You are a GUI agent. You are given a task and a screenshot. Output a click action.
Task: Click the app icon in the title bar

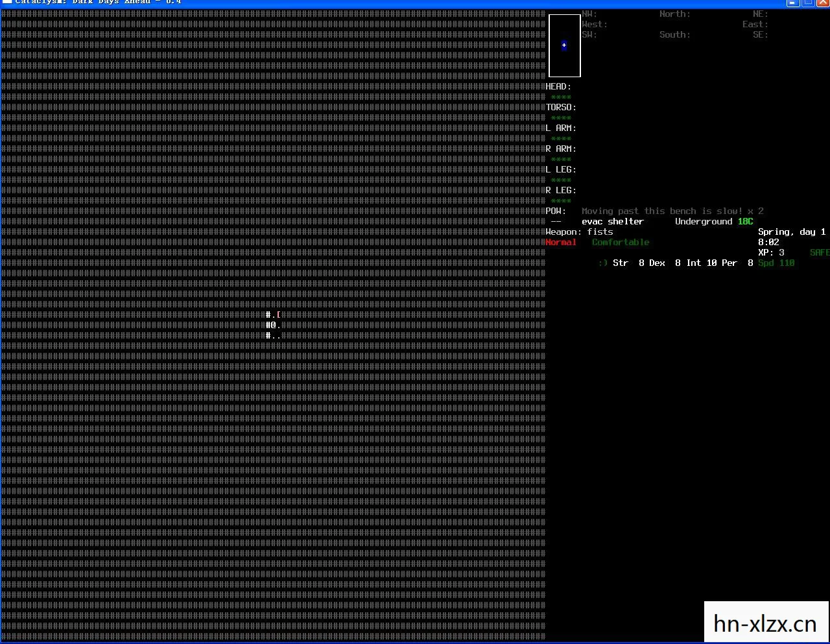click(7, 2)
